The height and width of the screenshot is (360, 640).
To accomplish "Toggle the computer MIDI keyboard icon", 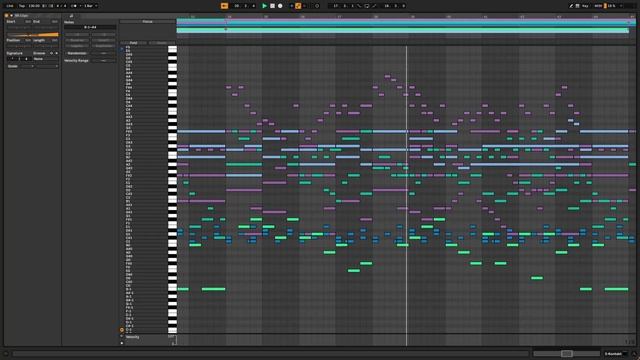I will tap(578, 6).
